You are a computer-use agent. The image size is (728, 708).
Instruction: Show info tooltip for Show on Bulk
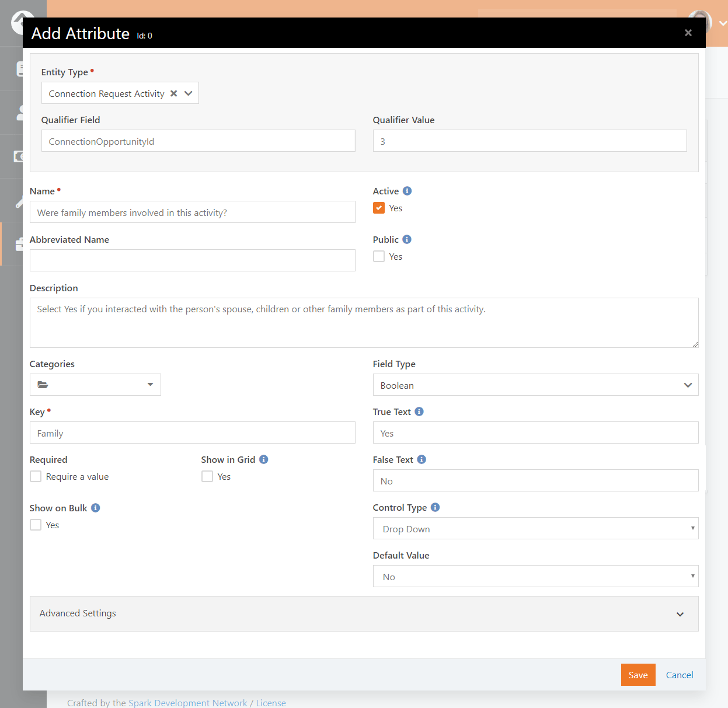[96, 508]
